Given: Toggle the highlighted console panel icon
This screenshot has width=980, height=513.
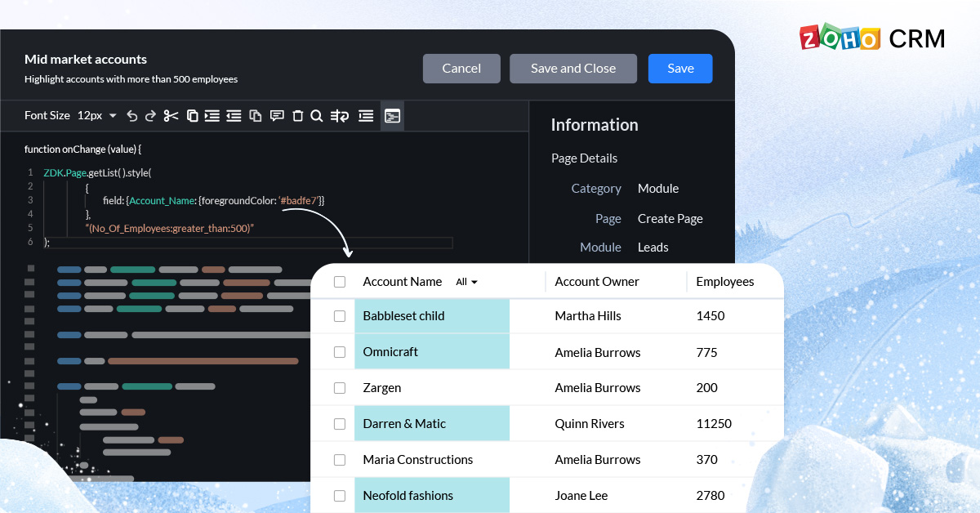Looking at the screenshot, I should point(392,116).
